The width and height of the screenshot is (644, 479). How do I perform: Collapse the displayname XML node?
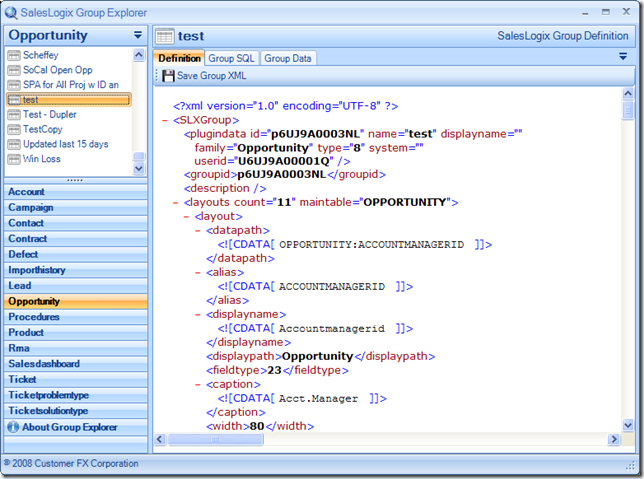198,315
